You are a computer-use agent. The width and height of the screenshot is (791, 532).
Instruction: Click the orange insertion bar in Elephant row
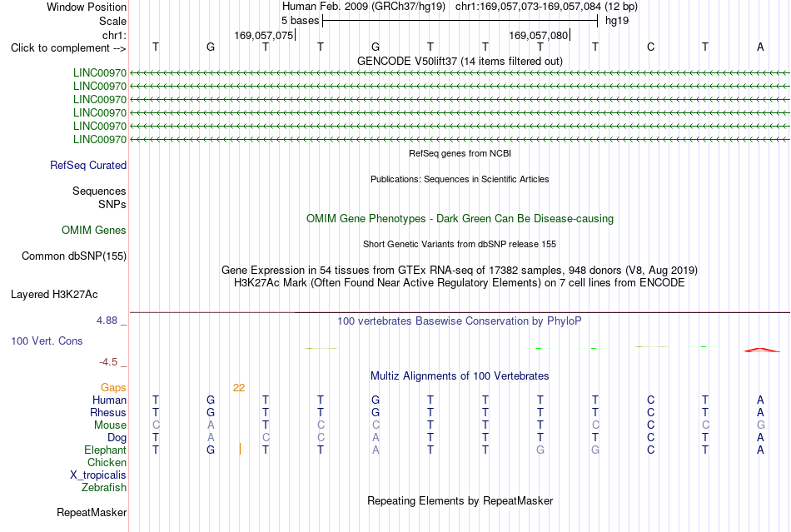(x=240, y=449)
